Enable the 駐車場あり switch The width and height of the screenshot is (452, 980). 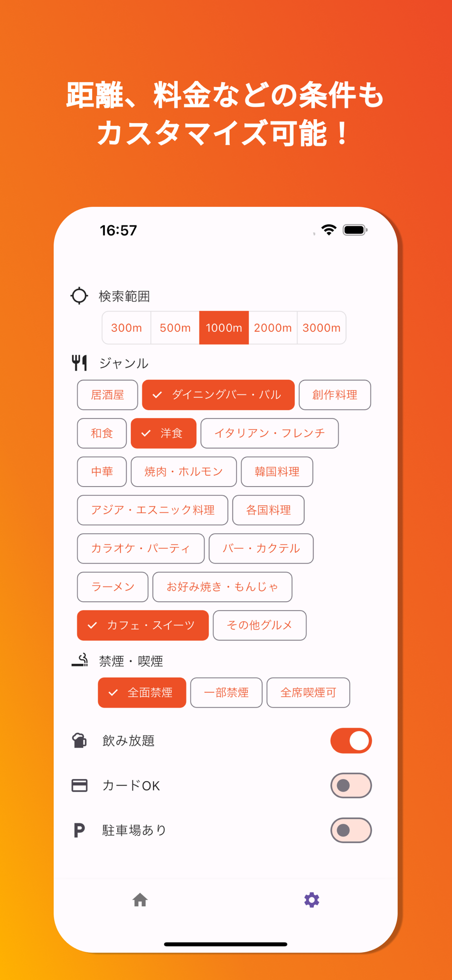click(351, 830)
